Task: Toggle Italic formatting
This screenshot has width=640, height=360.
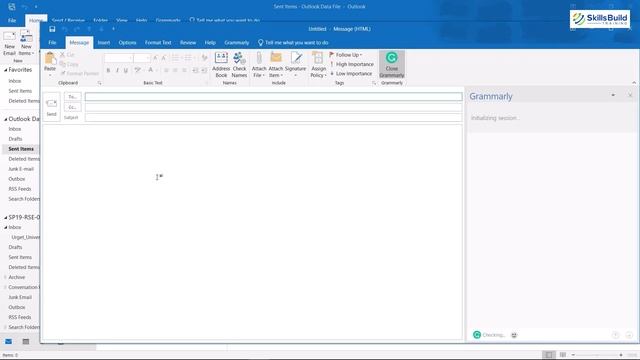Action: (x=117, y=70)
